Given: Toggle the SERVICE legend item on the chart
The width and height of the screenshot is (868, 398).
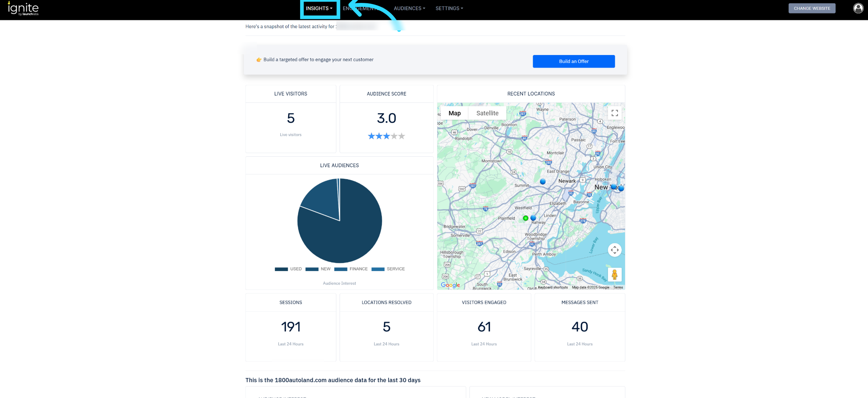Looking at the screenshot, I should coord(388,269).
